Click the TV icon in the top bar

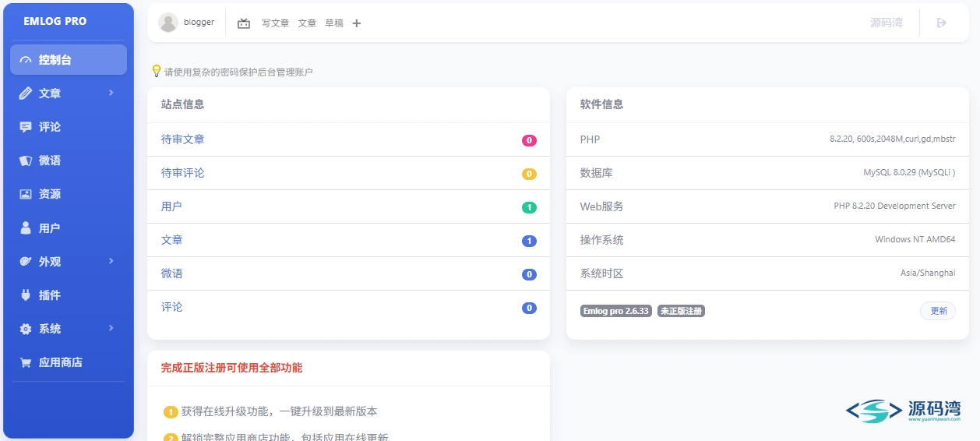click(244, 23)
